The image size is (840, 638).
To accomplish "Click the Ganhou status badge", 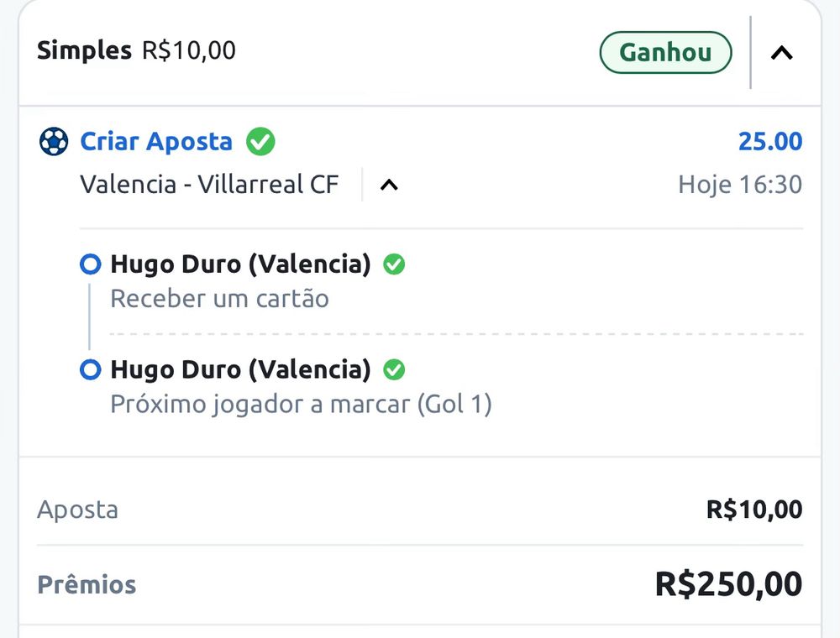I will coord(665,52).
